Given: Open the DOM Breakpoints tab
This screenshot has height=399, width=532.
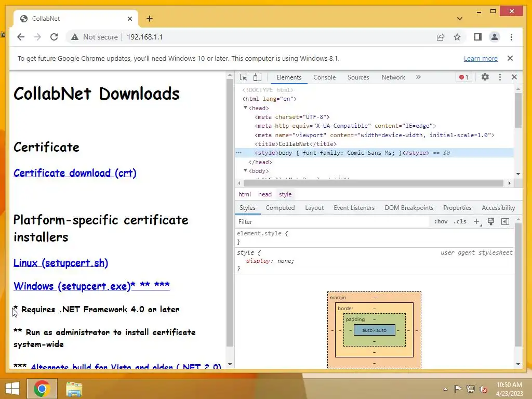Looking at the screenshot, I should [x=409, y=208].
